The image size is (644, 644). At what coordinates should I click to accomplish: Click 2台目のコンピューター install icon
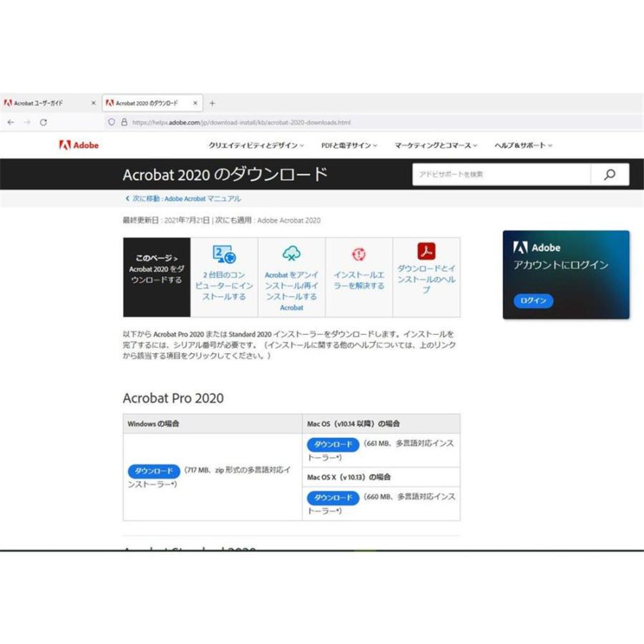(x=224, y=254)
